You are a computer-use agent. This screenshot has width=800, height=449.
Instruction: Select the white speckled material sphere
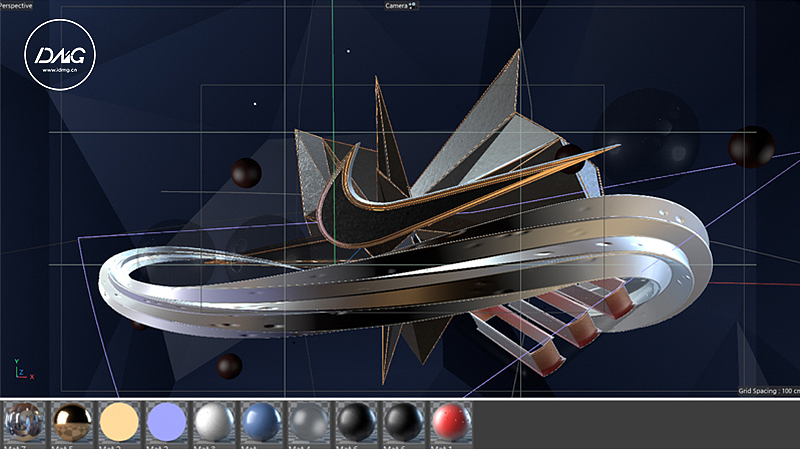pos(214,422)
